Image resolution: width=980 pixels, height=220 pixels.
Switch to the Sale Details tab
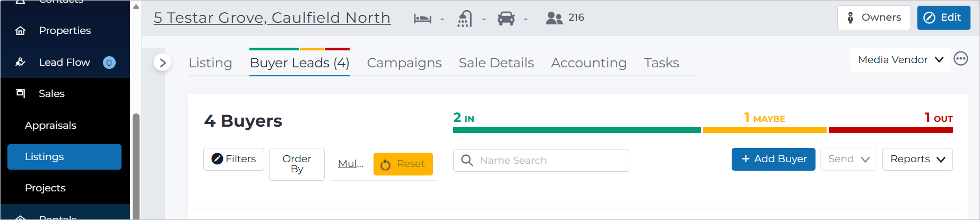click(496, 63)
